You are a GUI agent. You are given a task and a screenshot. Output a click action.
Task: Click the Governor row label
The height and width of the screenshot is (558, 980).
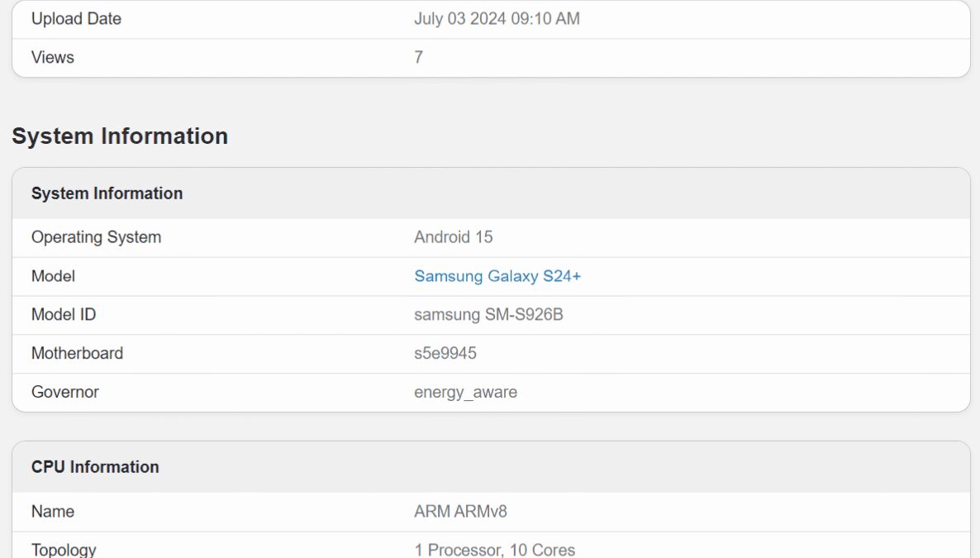pos(65,393)
